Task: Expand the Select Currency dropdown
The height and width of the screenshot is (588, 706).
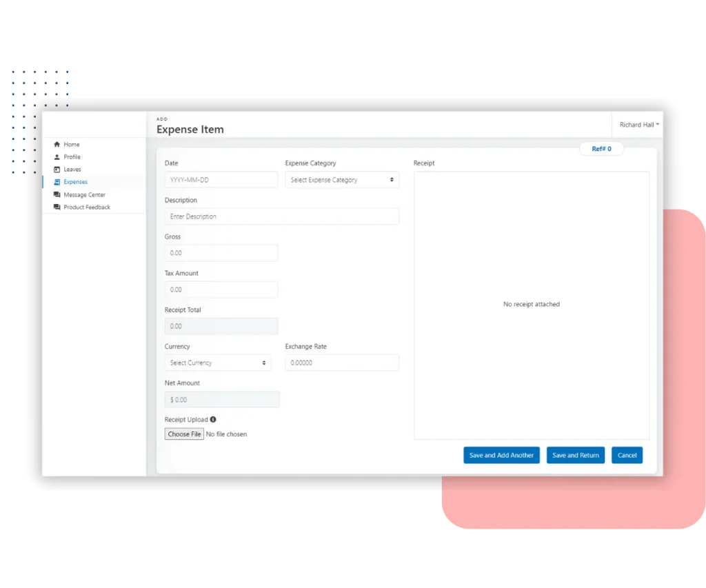Action: pyautogui.click(x=217, y=363)
